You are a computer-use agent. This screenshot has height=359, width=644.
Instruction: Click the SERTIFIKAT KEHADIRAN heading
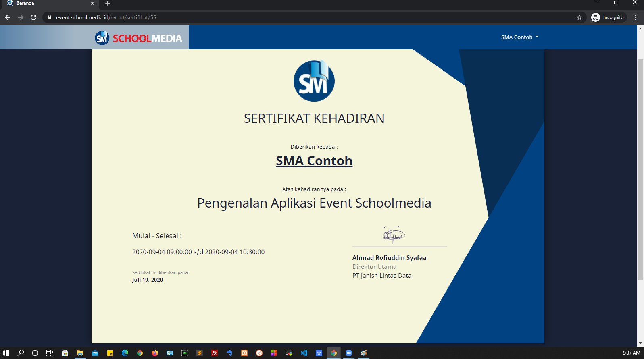314,118
